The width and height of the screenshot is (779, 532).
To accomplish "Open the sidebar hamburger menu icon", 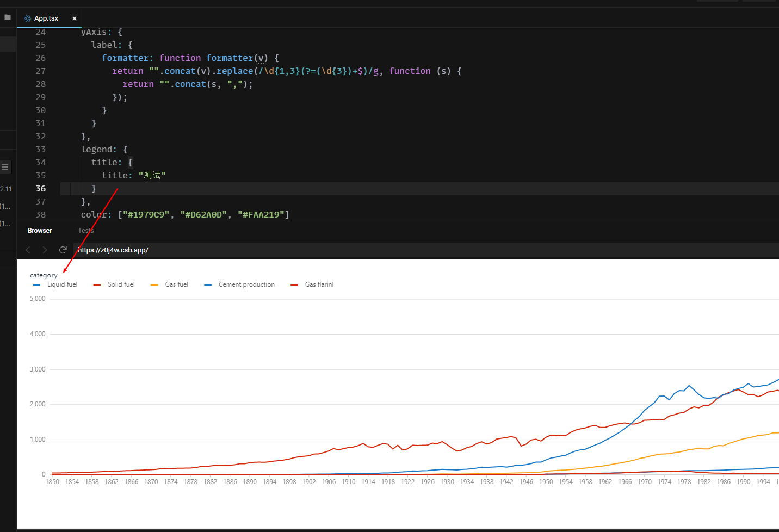I will 5,167.
